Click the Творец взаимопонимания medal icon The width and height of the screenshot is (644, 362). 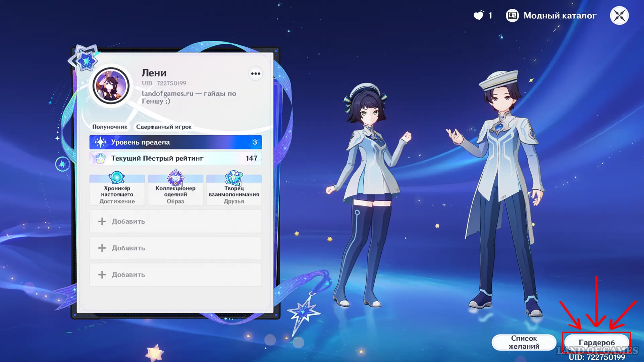coord(234,178)
